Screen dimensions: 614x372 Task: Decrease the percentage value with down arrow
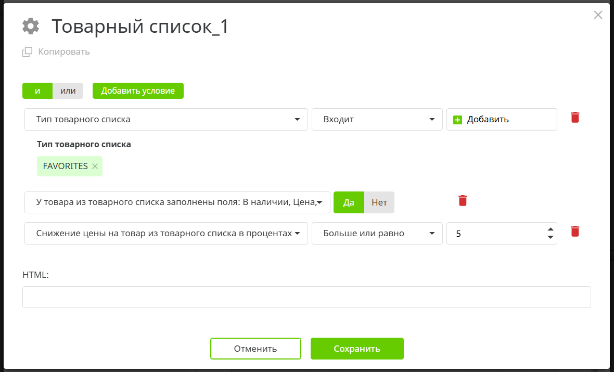click(551, 237)
